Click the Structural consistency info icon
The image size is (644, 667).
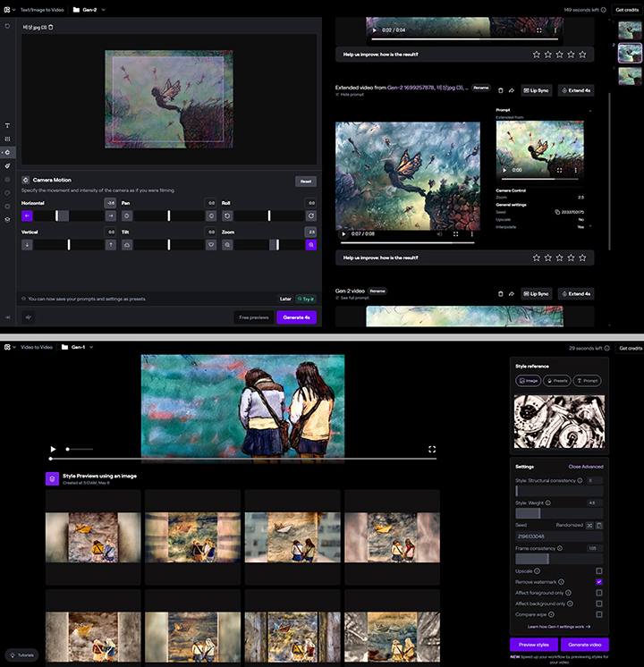(x=580, y=480)
